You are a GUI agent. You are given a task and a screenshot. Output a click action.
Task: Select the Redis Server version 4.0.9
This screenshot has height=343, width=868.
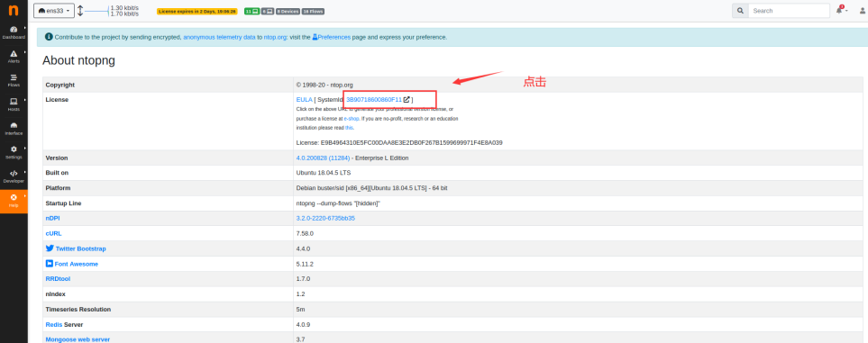coord(304,324)
